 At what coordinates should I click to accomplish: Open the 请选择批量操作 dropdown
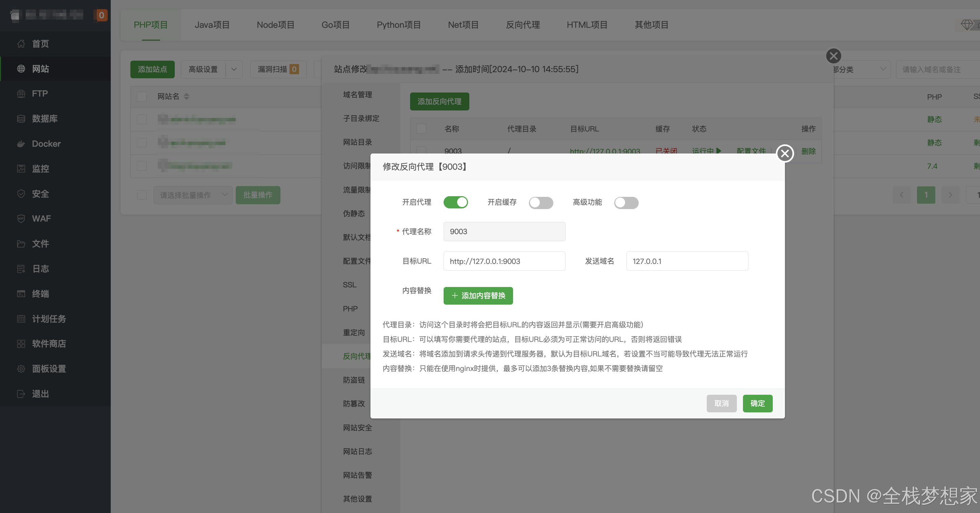(x=193, y=195)
